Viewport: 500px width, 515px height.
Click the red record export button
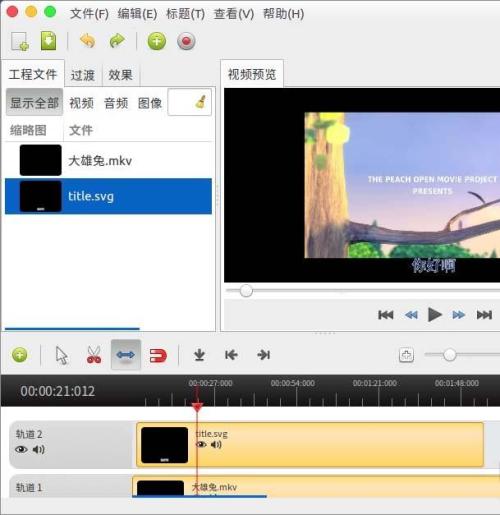coord(186,41)
